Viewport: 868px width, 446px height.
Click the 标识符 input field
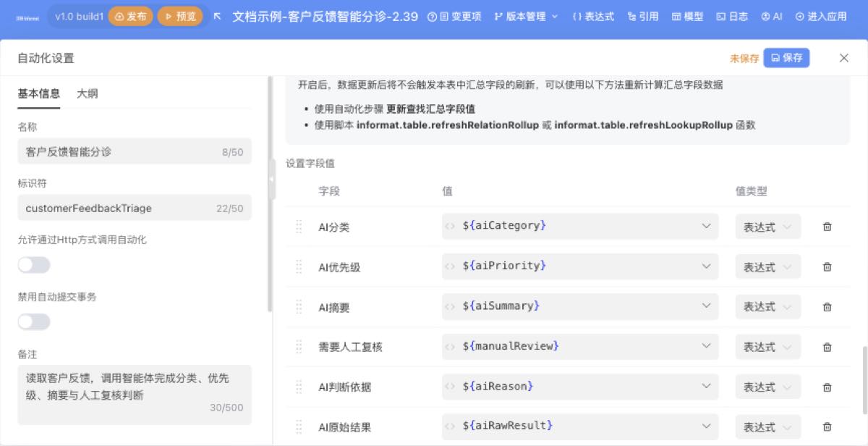[x=135, y=209]
